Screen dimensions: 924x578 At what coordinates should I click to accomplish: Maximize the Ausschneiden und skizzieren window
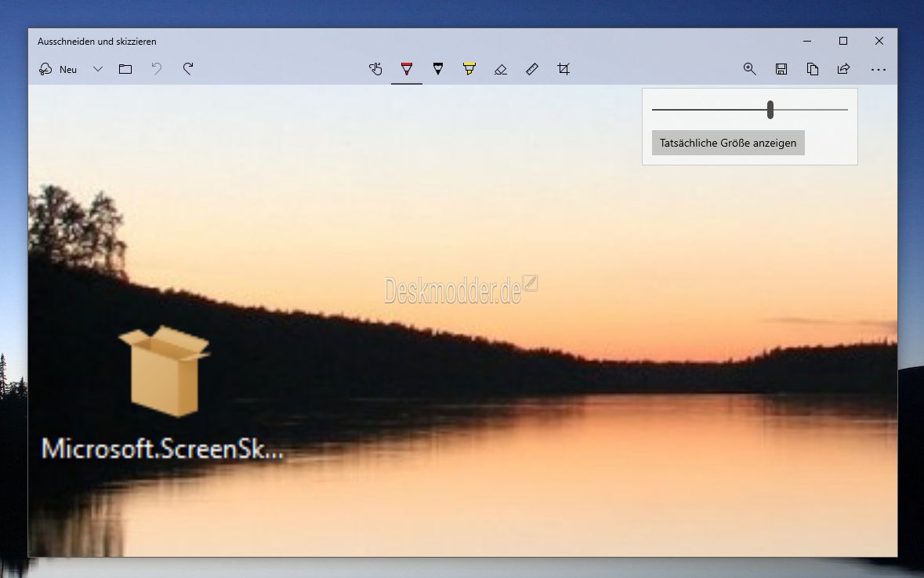point(843,41)
